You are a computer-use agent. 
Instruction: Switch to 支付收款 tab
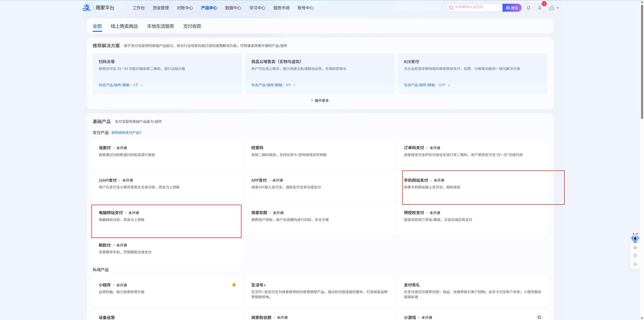192,26
